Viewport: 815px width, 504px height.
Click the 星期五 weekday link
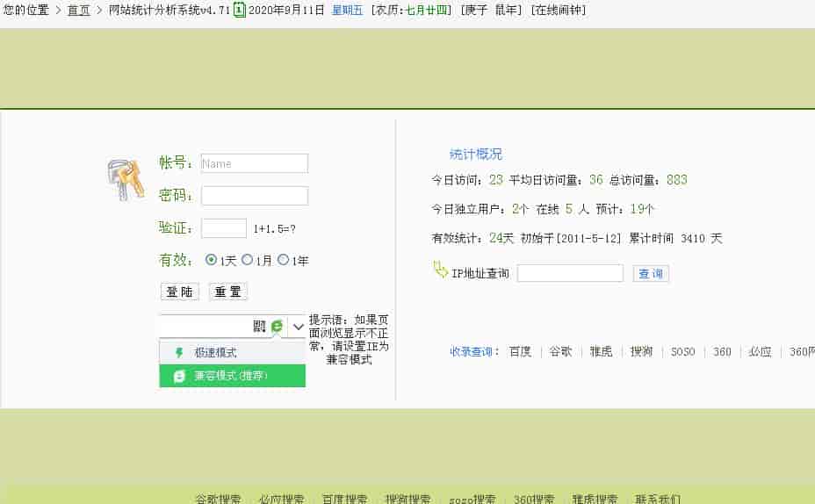(347, 11)
